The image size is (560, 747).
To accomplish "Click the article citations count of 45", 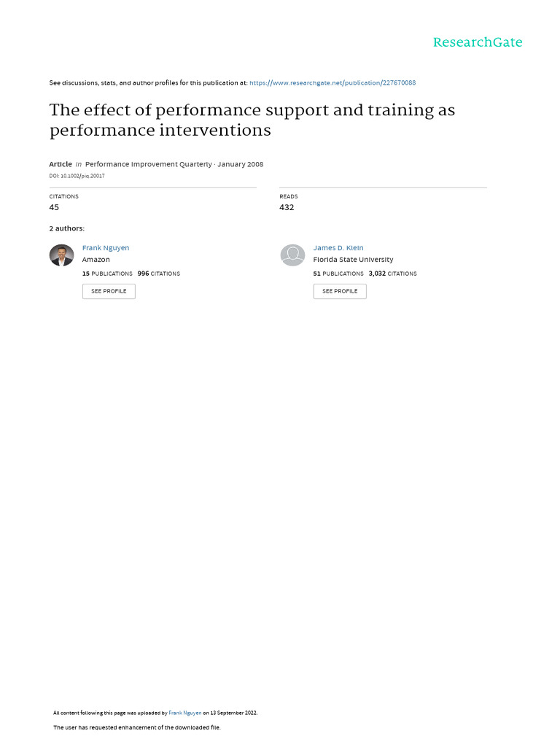I will click(54, 207).
